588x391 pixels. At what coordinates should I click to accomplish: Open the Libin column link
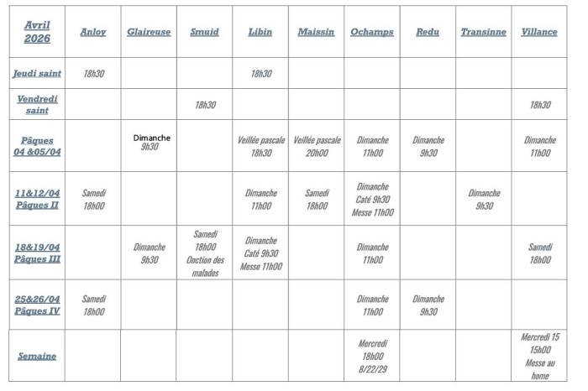pyautogui.click(x=260, y=32)
